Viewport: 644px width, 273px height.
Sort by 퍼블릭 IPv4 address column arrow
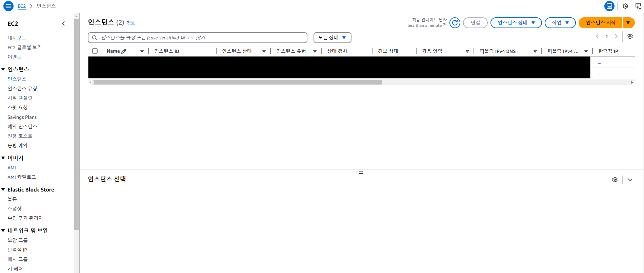[586, 51]
